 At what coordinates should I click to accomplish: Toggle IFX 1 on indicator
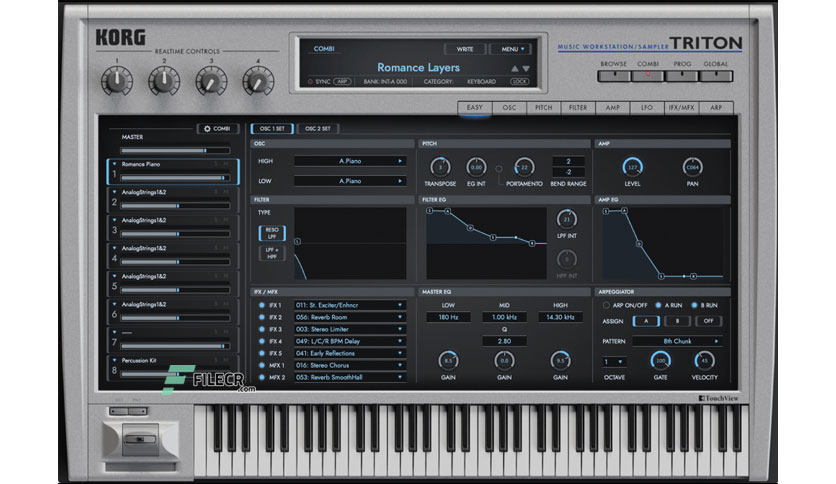click(262, 305)
